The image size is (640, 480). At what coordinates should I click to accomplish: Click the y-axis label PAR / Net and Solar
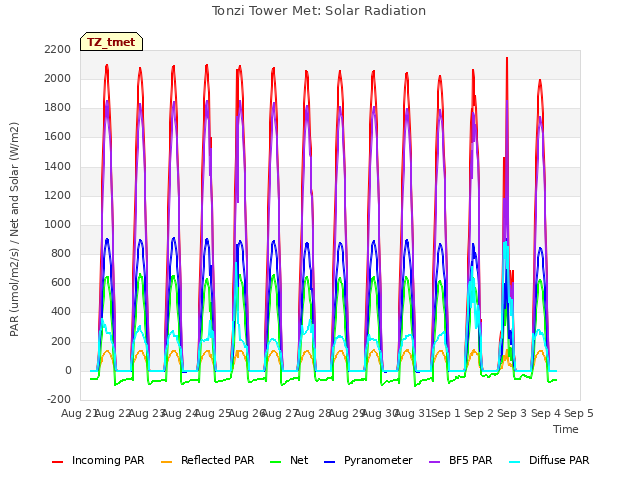click(x=14, y=229)
